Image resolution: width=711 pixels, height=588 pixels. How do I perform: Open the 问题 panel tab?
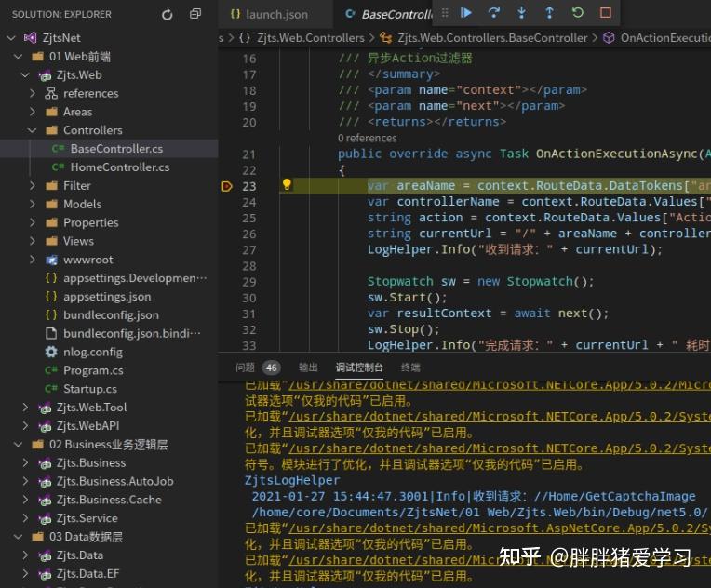click(245, 367)
